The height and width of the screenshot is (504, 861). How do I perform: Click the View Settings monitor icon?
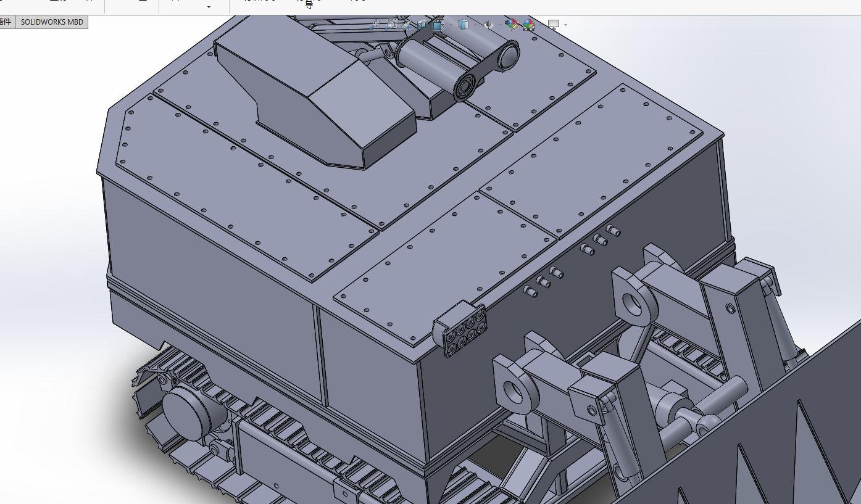coord(554,25)
